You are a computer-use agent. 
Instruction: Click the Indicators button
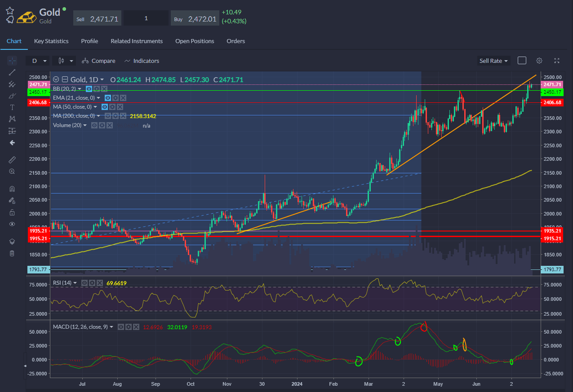point(142,61)
